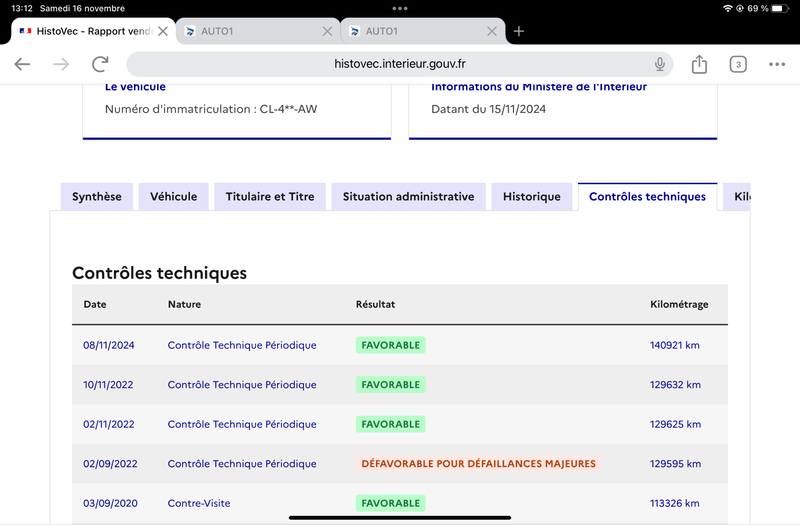Open the Synthèse tab

(x=96, y=196)
